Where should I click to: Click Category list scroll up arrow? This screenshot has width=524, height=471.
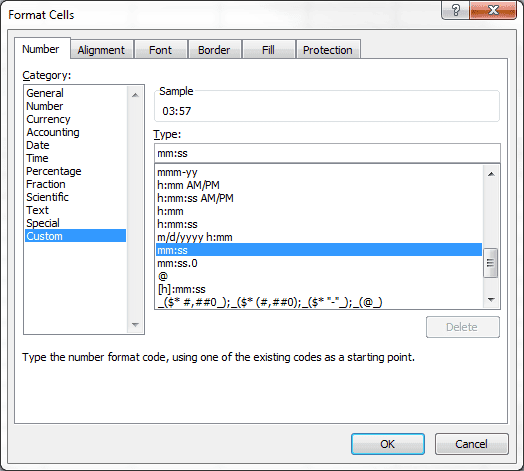coord(135,95)
